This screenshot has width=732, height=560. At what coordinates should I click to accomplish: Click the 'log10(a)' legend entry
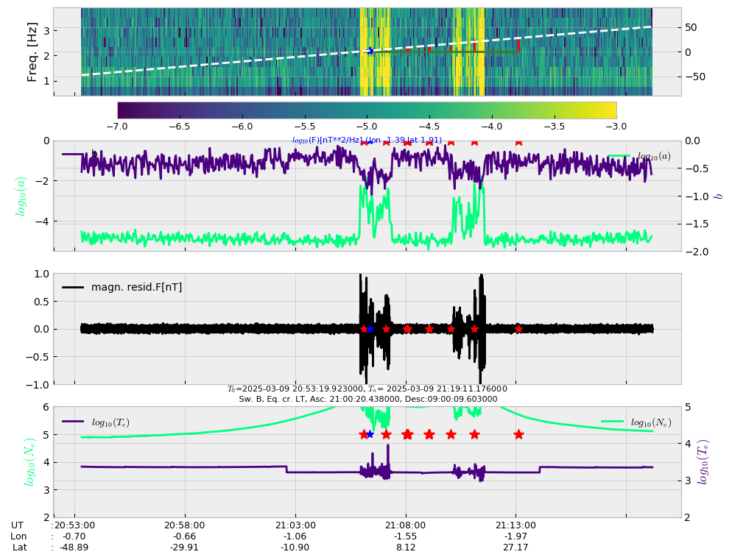coord(640,156)
